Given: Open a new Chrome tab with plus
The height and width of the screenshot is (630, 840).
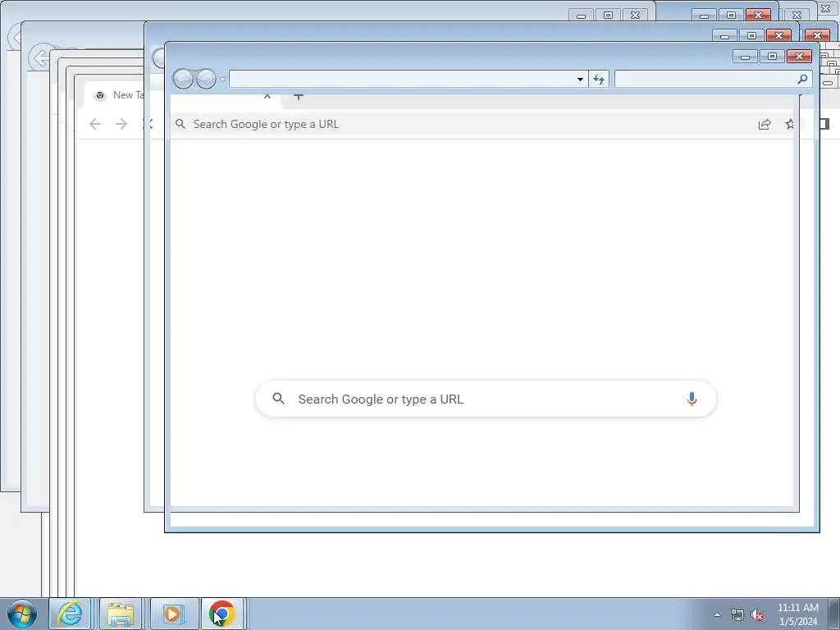Looking at the screenshot, I should (299, 97).
